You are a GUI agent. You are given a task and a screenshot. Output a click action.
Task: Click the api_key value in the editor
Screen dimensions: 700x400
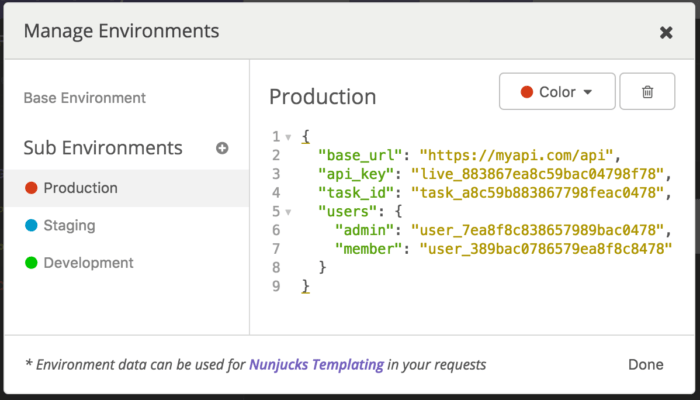537,174
